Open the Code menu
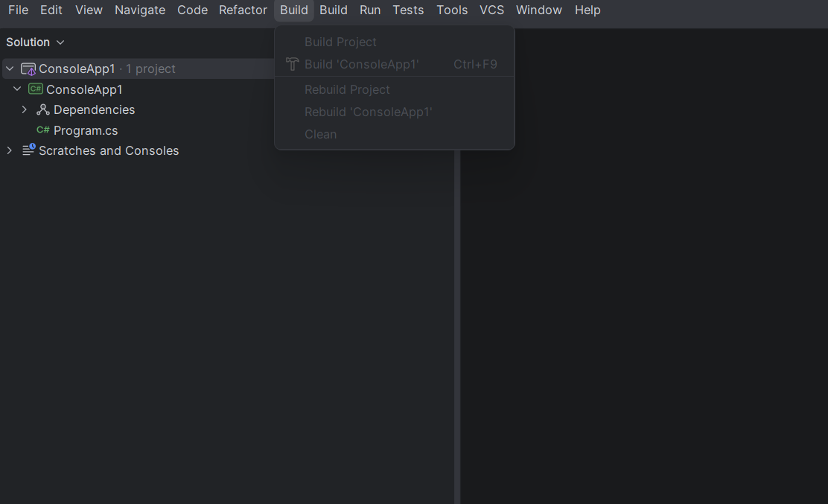The image size is (828, 504). (x=192, y=10)
